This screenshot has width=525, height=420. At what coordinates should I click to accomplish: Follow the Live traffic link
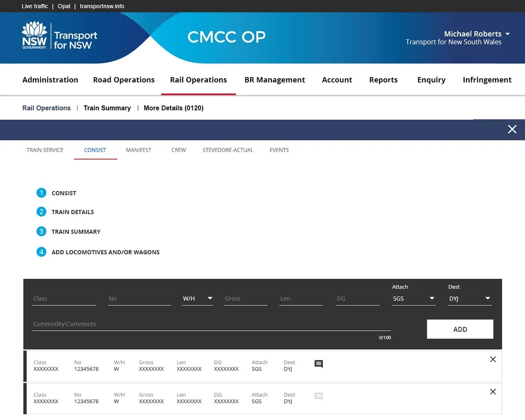pos(35,6)
